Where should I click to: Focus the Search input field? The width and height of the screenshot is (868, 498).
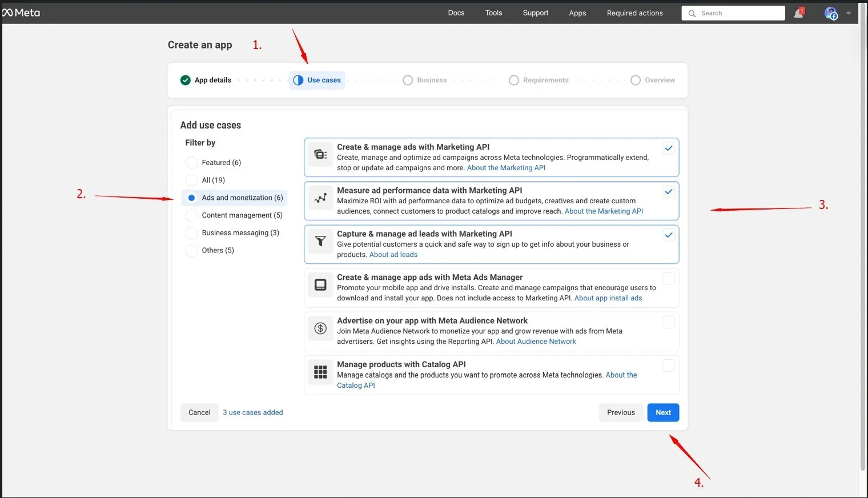[733, 13]
